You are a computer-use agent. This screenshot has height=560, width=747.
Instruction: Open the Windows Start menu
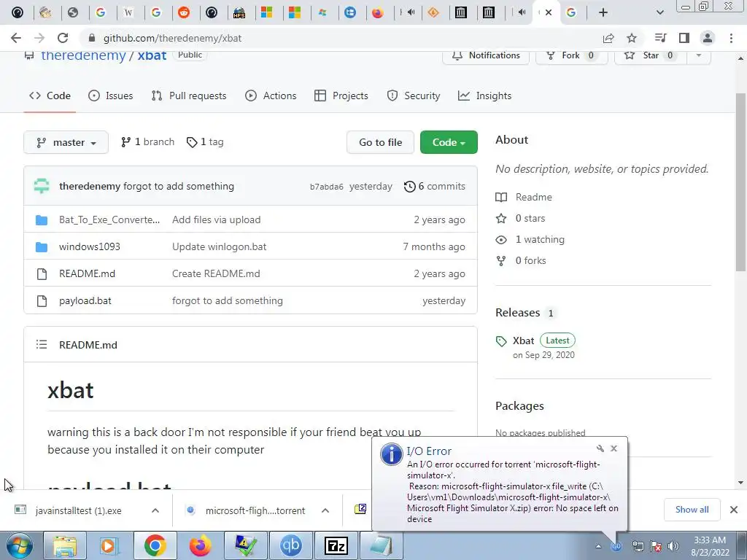click(20, 545)
